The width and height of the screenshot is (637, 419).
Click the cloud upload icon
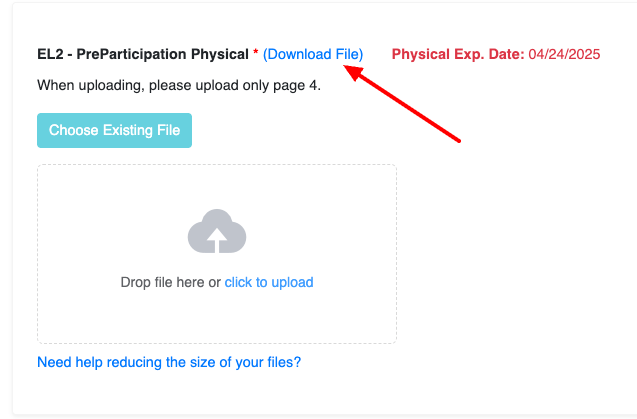217,232
